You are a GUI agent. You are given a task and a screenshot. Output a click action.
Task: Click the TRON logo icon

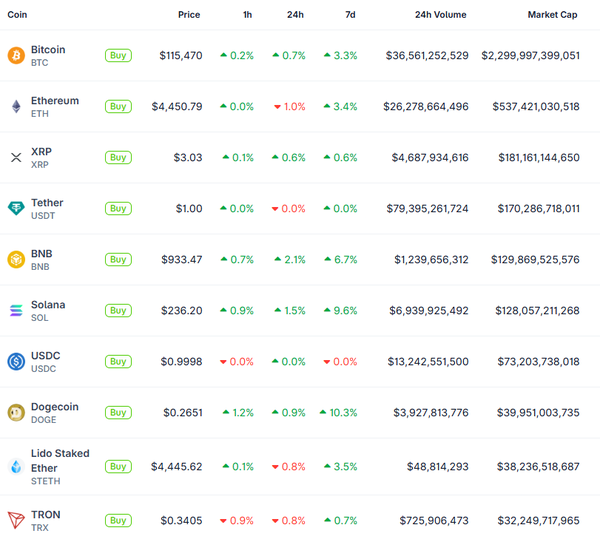pos(16,520)
